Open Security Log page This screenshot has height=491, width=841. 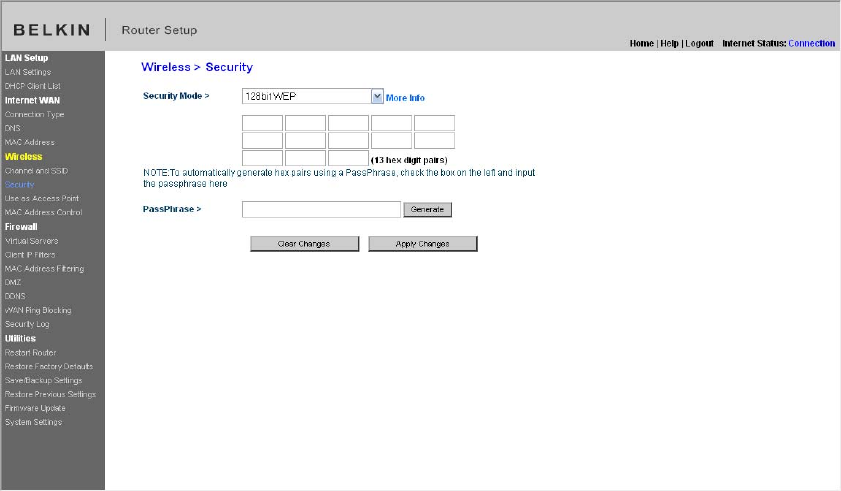[27, 324]
